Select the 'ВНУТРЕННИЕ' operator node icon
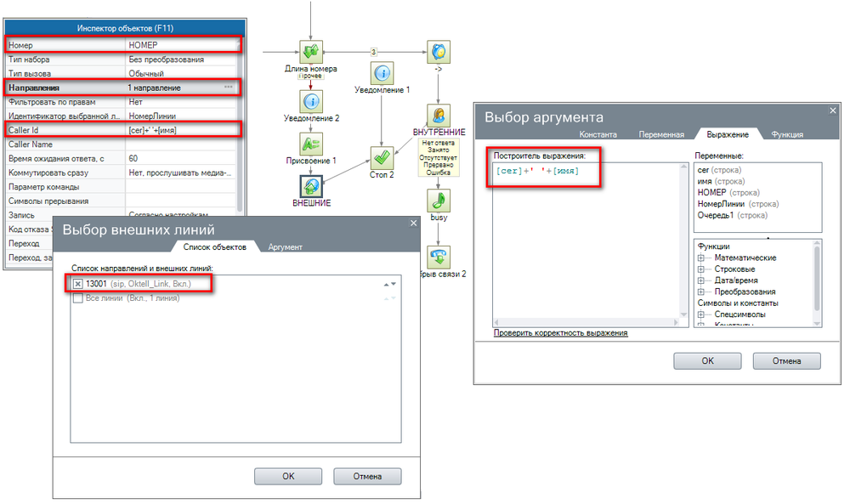Image resolution: width=850 pixels, height=504 pixels. coord(439,115)
